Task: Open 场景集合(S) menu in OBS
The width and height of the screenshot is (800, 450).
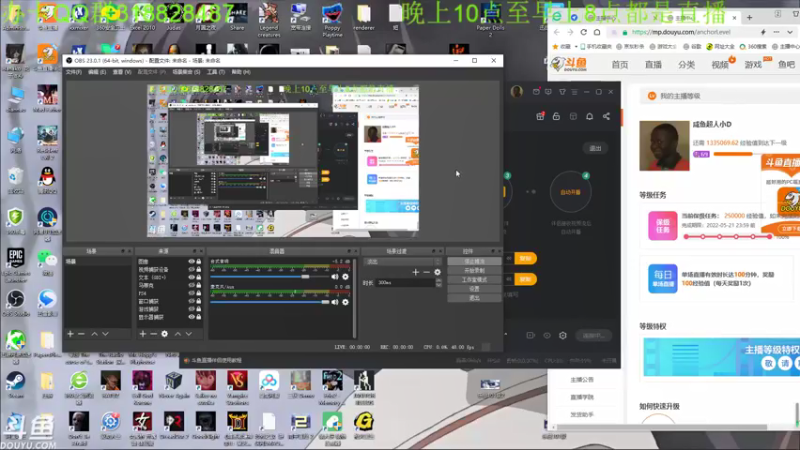Action: pyautogui.click(x=186, y=72)
